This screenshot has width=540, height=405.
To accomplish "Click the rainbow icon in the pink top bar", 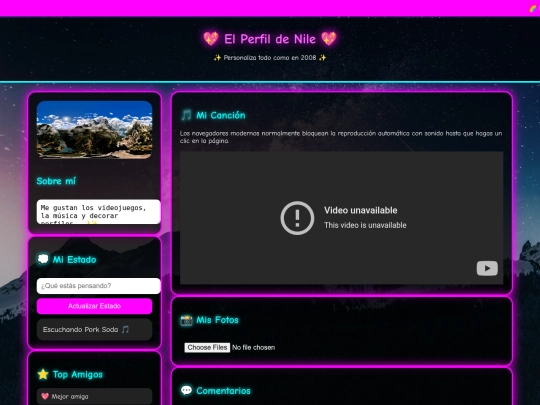I will (533, 8).
